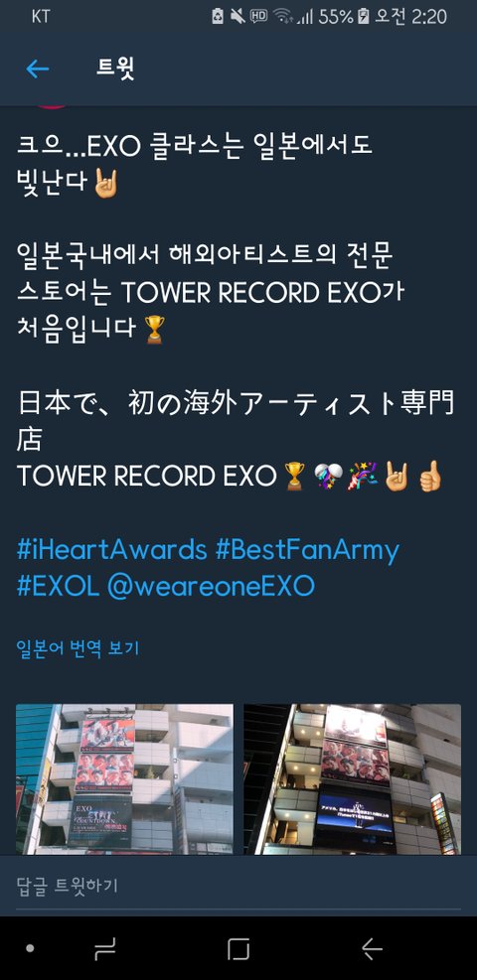Image resolution: width=477 pixels, height=980 pixels.
Task: Open the #BestFanArmy hashtag
Action: tap(307, 550)
